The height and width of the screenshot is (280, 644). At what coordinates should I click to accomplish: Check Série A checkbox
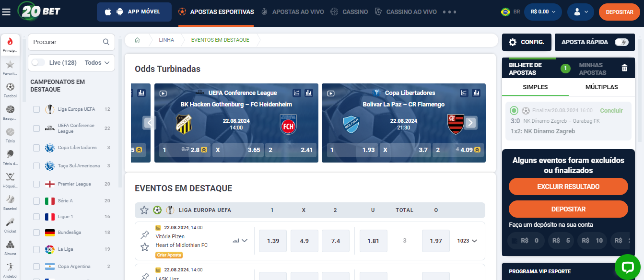36,201
